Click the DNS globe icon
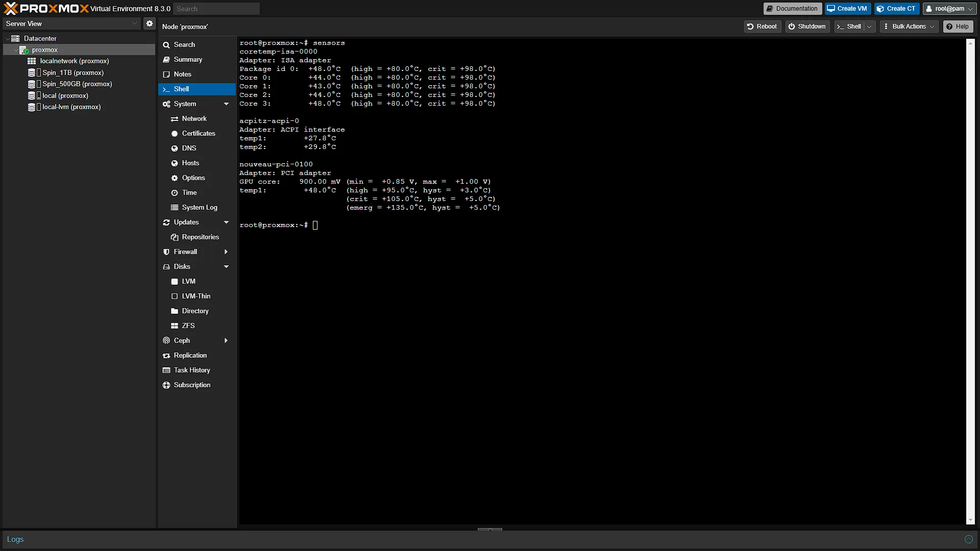 coord(175,148)
